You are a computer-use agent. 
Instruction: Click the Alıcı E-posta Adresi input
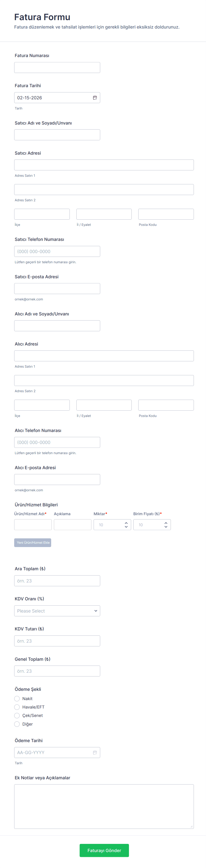[x=57, y=480]
